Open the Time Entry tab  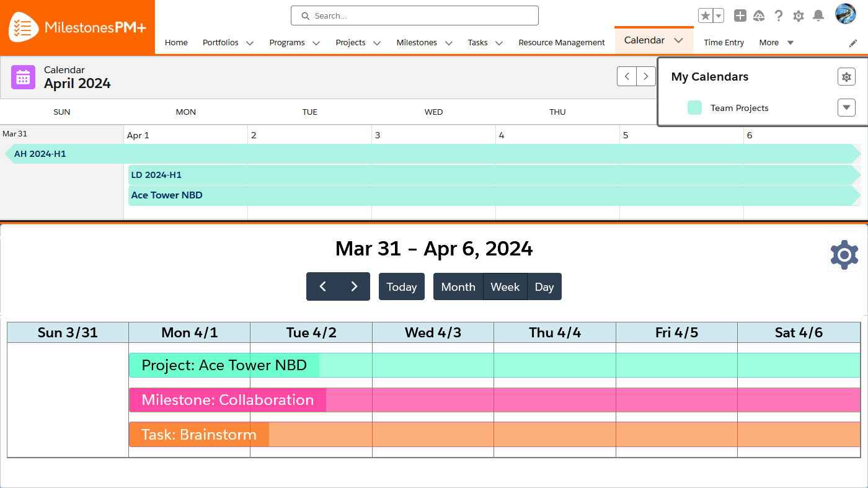(724, 42)
